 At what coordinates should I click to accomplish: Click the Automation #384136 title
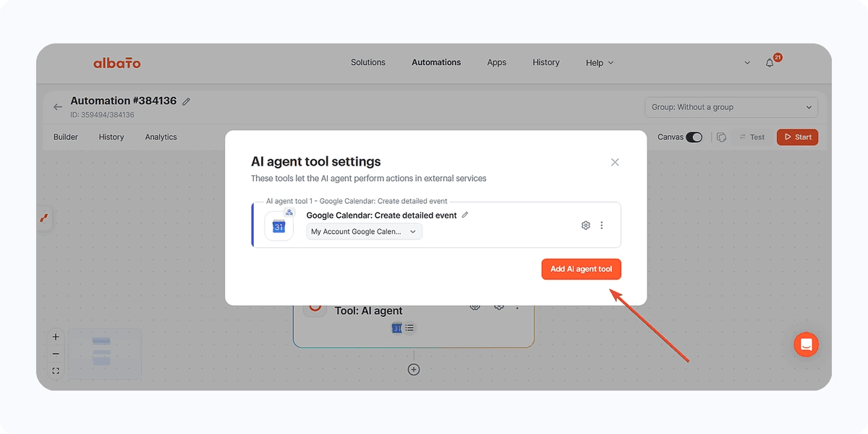point(124,101)
